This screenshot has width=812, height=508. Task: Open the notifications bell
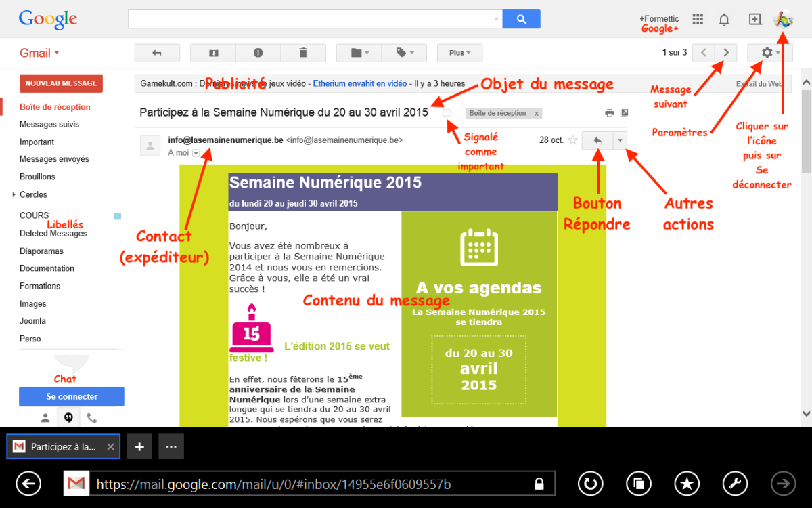[x=724, y=20]
